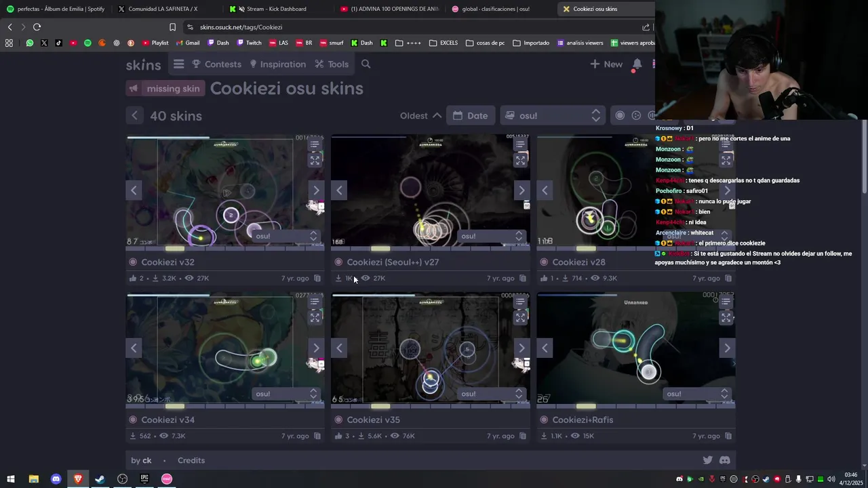Viewport: 868px width, 488px height.
Task: Open list menu icon on Cookiezi (Seoul++) v27 preview
Action: [520, 144]
